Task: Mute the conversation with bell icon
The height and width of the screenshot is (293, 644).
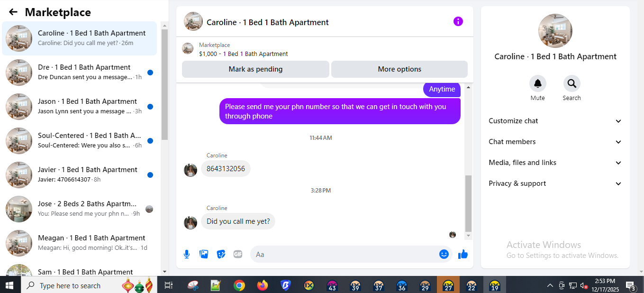Action: coord(538,83)
